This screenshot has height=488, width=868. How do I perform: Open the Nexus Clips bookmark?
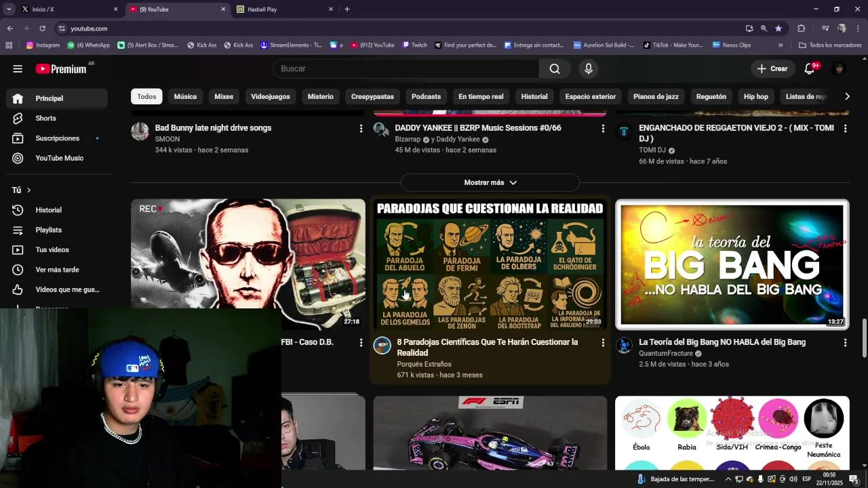pyautogui.click(x=731, y=45)
